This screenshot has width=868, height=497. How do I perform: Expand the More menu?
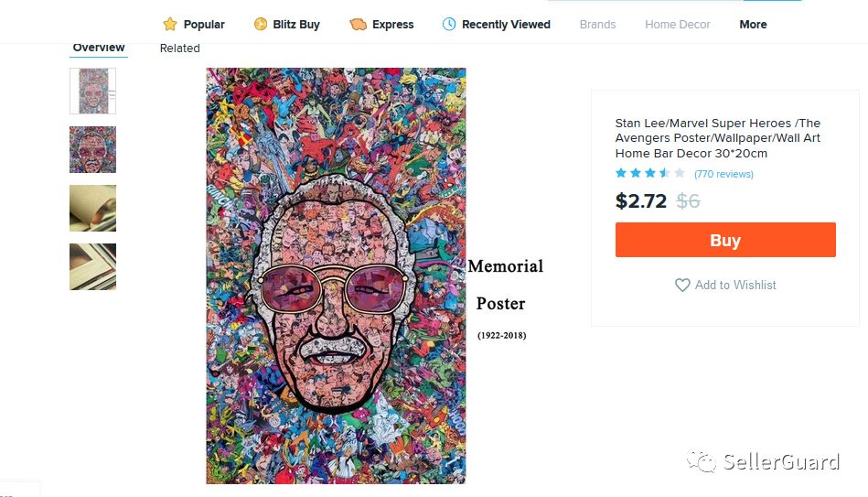click(753, 25)
